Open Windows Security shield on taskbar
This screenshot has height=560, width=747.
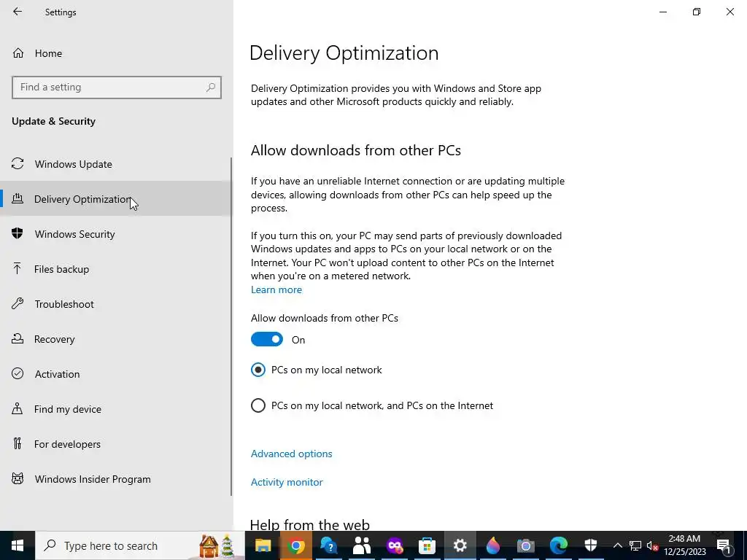tap(591, 545)
